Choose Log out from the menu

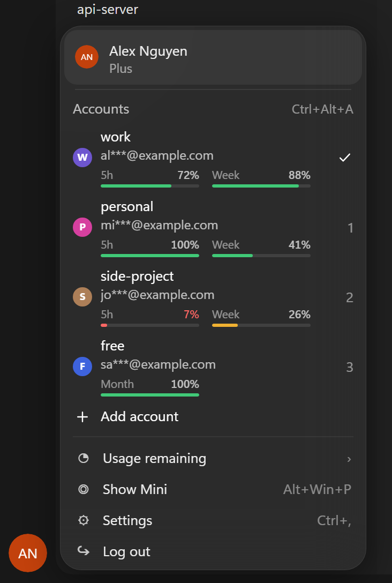click(x=213, y=551)
